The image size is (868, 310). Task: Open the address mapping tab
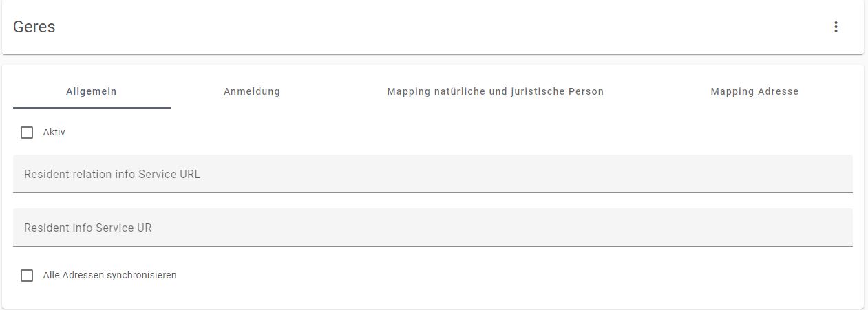click(x=754, y=91)
